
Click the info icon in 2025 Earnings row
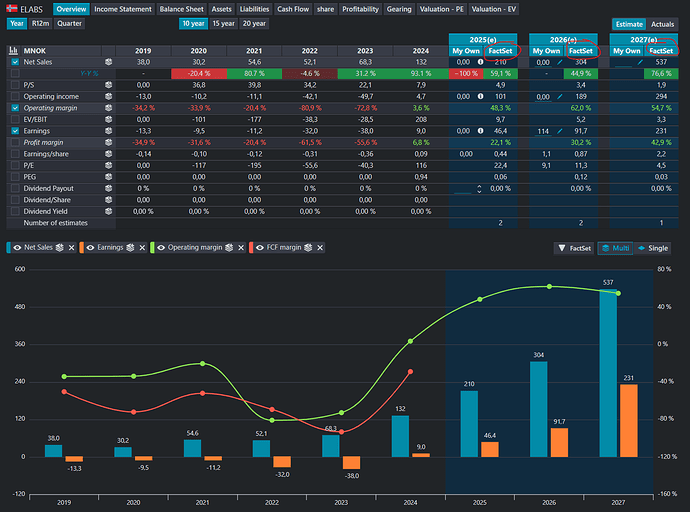point(481,131)
